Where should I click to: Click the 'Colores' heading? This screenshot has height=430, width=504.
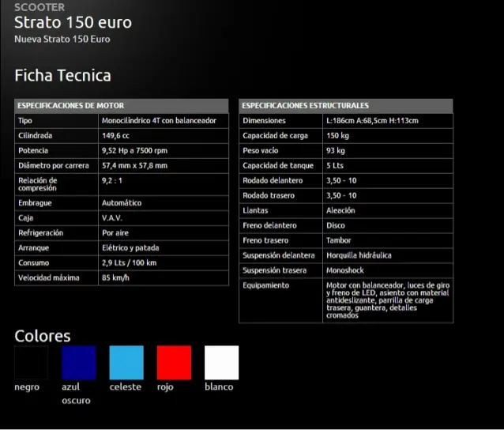43,336
